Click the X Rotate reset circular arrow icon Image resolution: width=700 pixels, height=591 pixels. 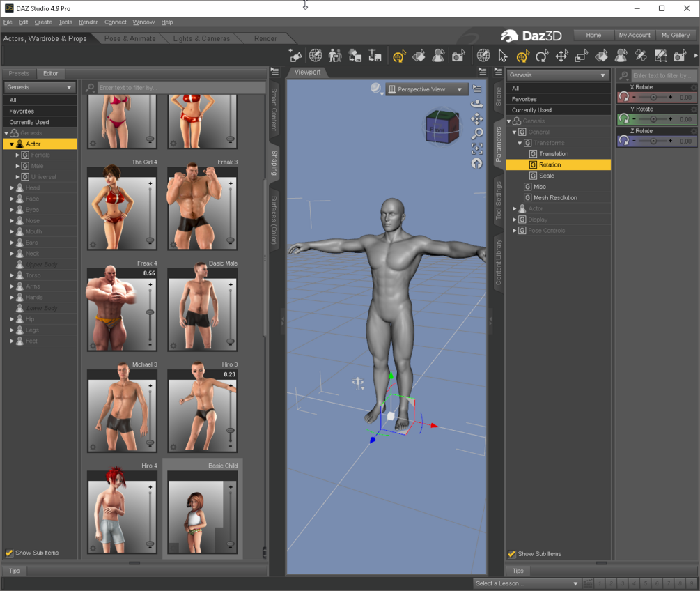pyautogui.click(x=623, y=97)
